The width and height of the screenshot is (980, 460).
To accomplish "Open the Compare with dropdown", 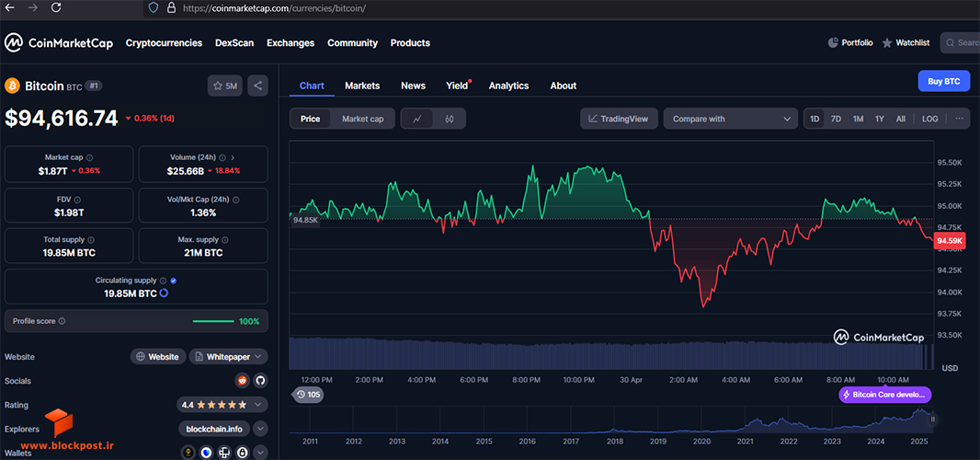I will 731,119.
